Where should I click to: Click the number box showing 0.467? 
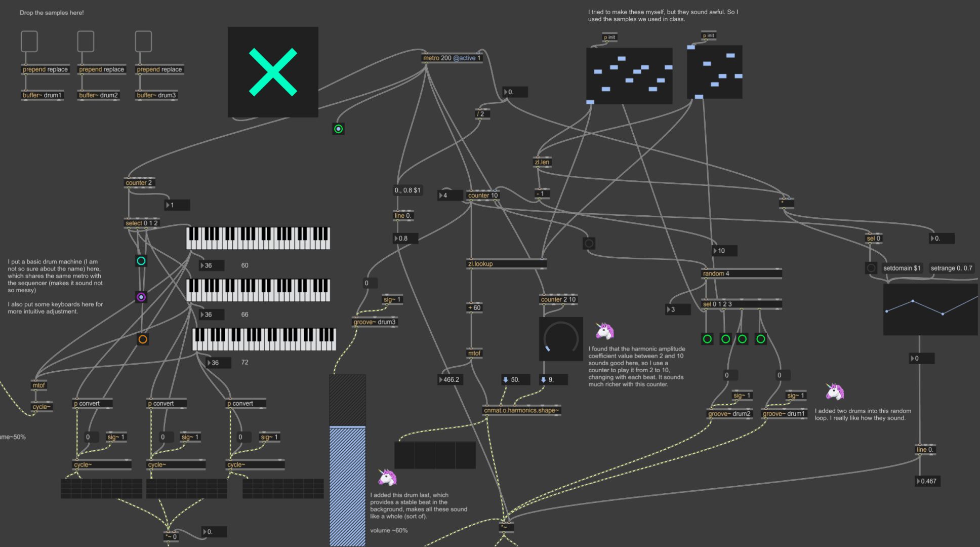click(x=928, y=481)
